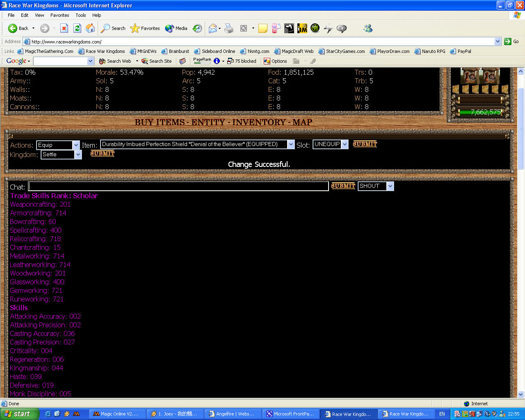Click the Search Web button
The image size is (525, 420).
coord(115,61)
